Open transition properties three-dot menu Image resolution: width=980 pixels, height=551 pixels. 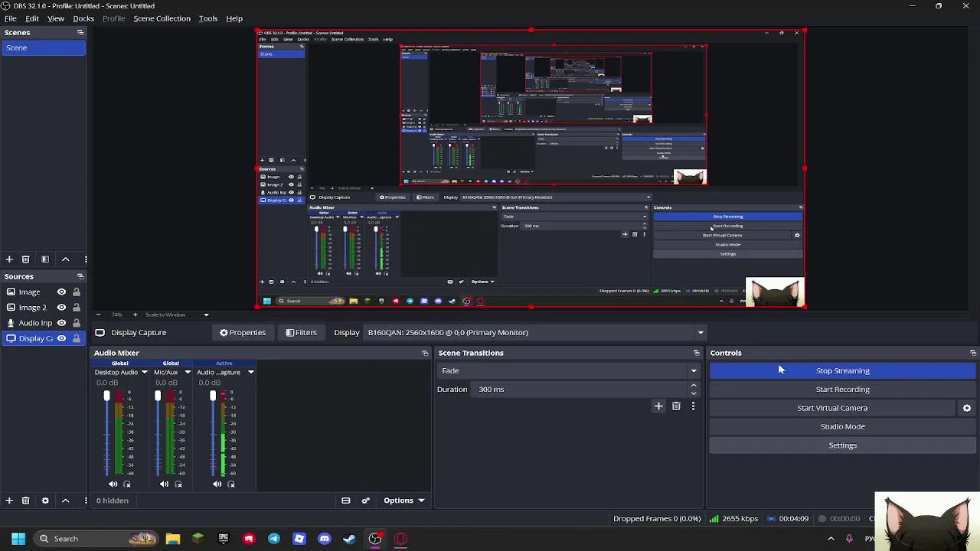(x=693, y=406)
